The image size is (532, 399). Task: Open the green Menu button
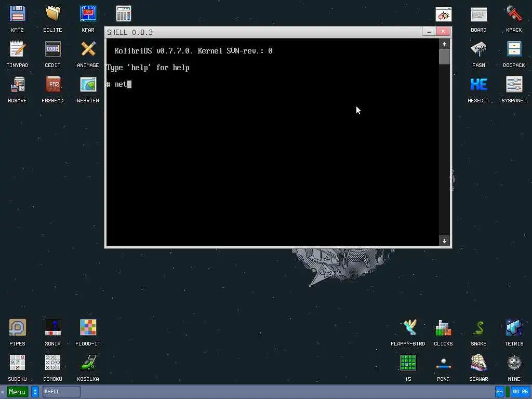coord(17,392)
